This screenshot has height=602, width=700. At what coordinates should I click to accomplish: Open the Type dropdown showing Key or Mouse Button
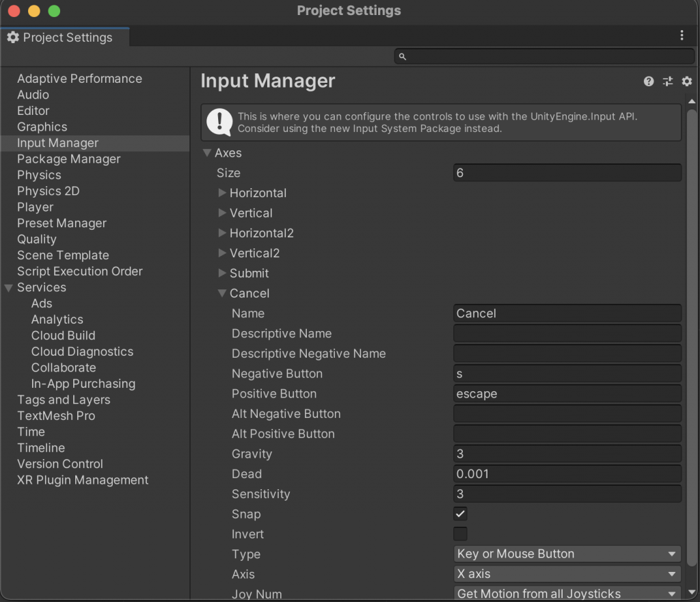[567, 553]
